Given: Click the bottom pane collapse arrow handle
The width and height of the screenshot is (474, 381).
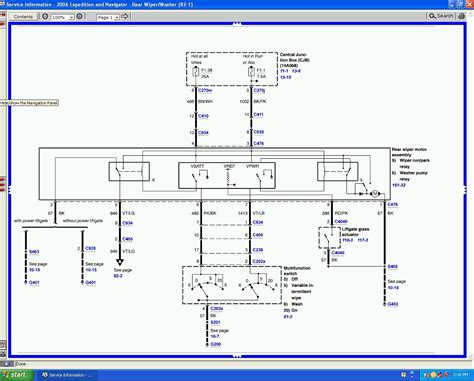Looking at the screenshot, I should (237, 356).
